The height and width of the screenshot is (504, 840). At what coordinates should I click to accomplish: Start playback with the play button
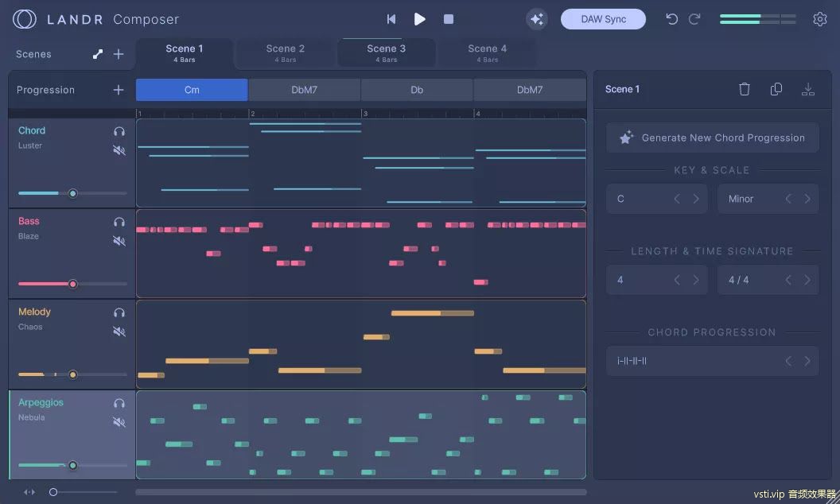[419, 19]
